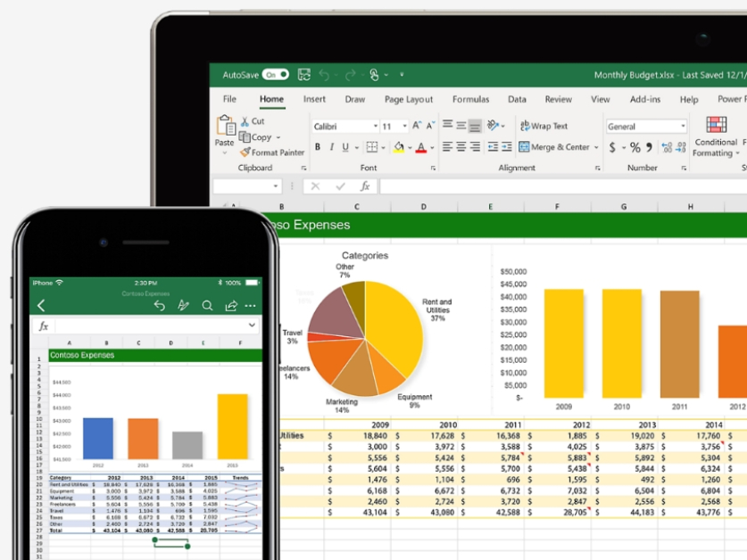Tap the Undo icon on iPhone Excel
747x560 pixels.
[159, 306]
